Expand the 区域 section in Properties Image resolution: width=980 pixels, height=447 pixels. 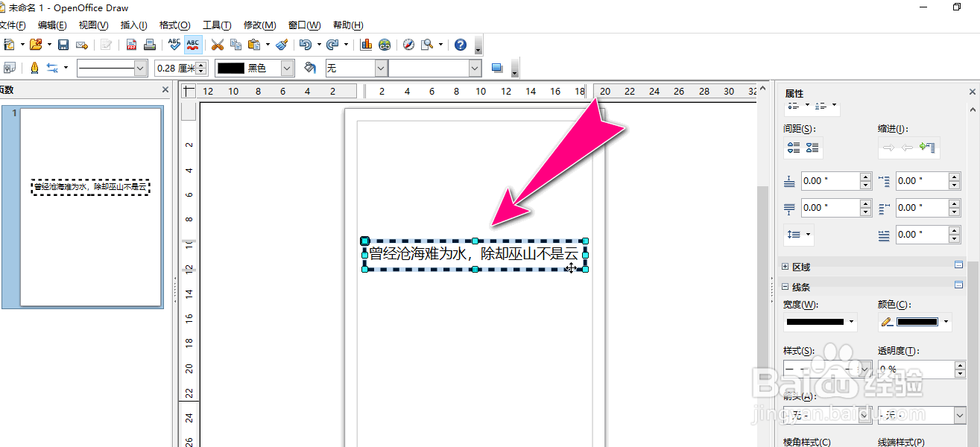785,266
